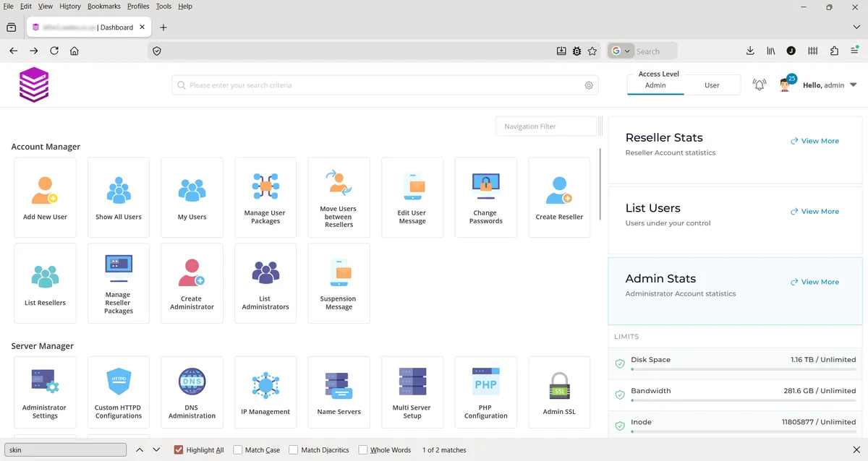Image resolution: width=868 pixels, height=461 pixels.
Task: Open the browser app menu
Action: coord(856,51)
